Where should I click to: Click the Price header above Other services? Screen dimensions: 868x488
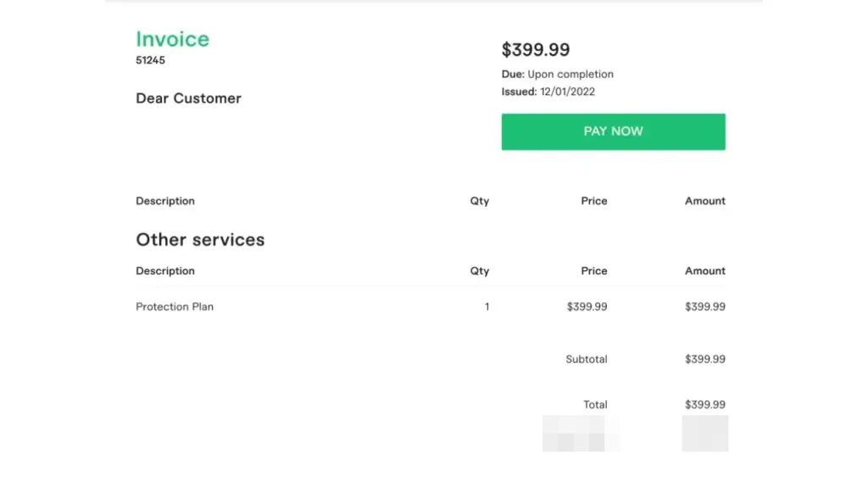[593, 201]
